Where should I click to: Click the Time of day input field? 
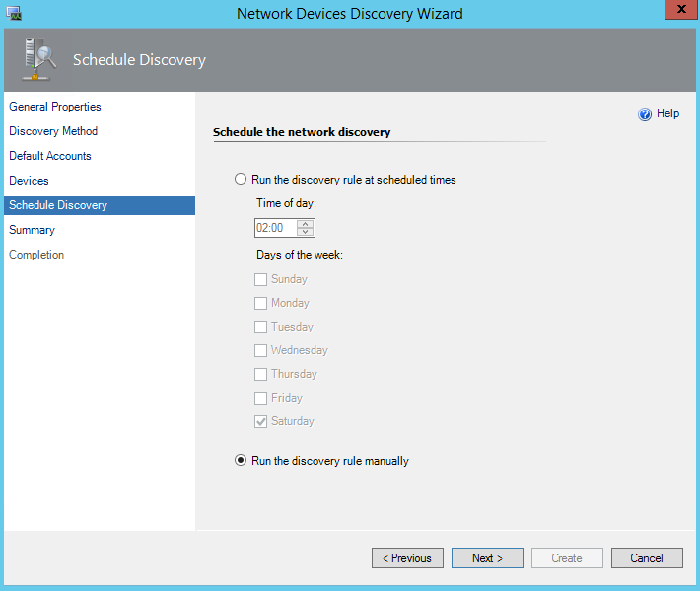[x=273, y=228]
